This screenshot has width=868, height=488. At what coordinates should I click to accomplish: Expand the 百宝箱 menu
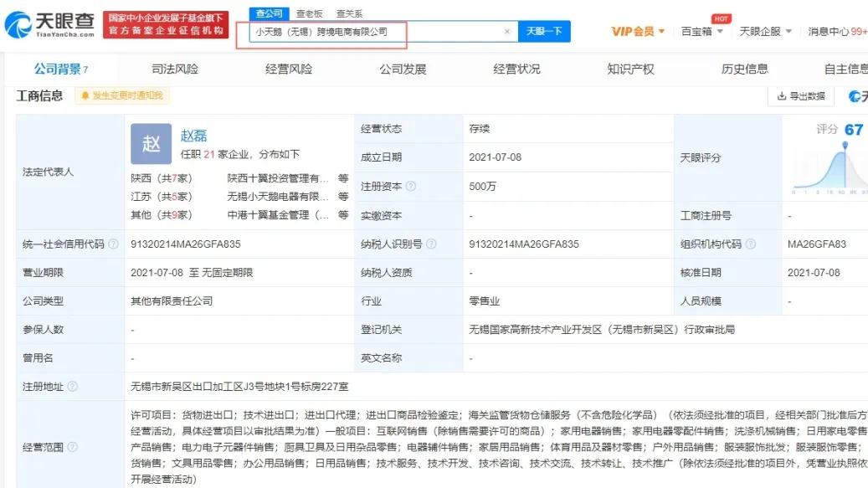click(702, 32)
